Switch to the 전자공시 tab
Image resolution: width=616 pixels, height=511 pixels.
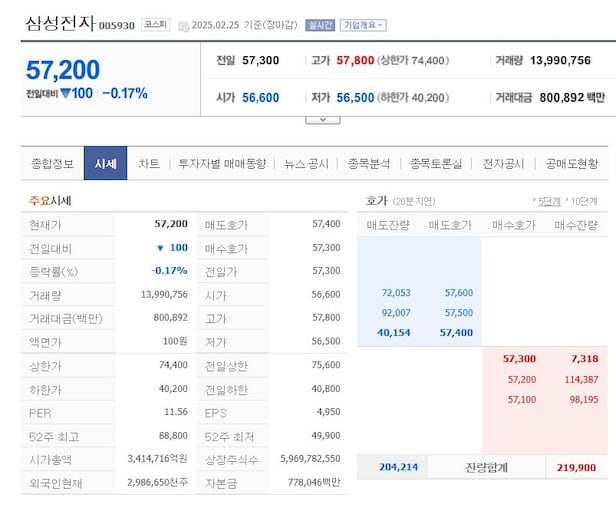pyautogui.click(x=504, y=164)
